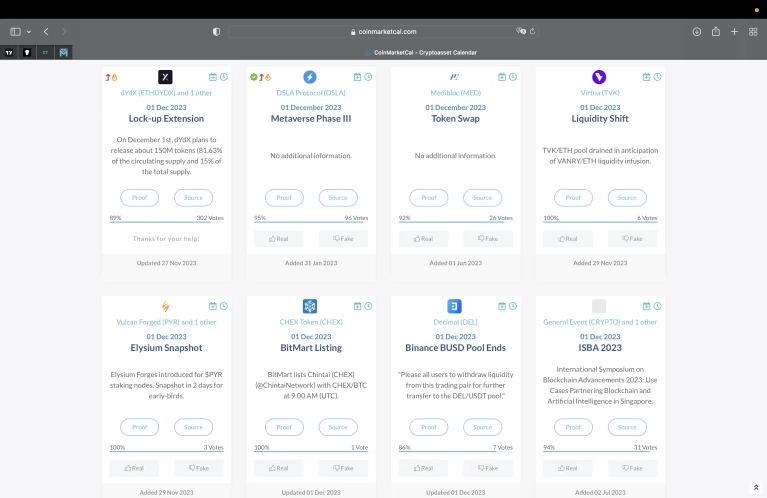
Task: Click the Safari share icon
Action: click(715, 32)
